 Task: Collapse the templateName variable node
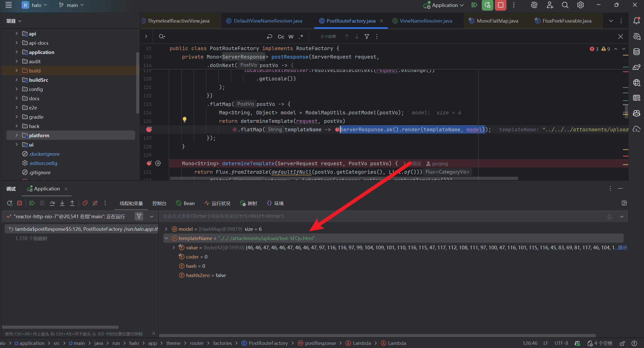pos(166,238)
